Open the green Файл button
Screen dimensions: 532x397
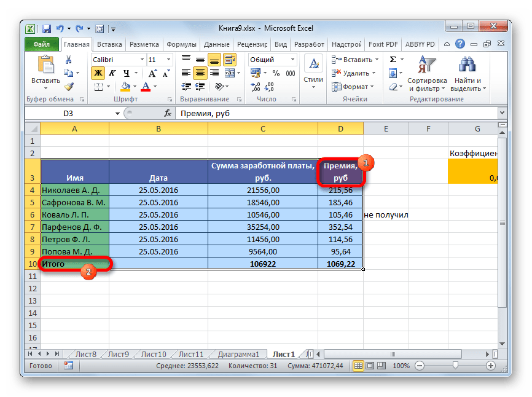click(x=42, y=45)
